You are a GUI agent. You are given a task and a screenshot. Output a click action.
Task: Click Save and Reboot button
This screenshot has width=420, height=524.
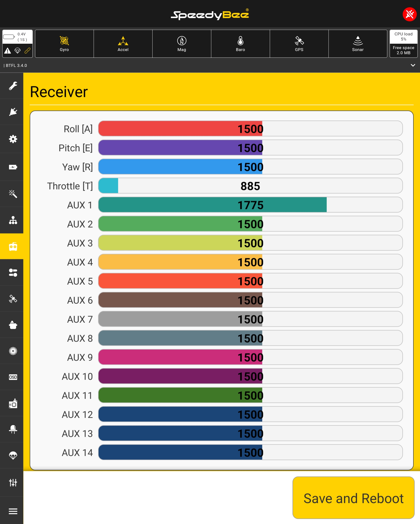[353, 498]
